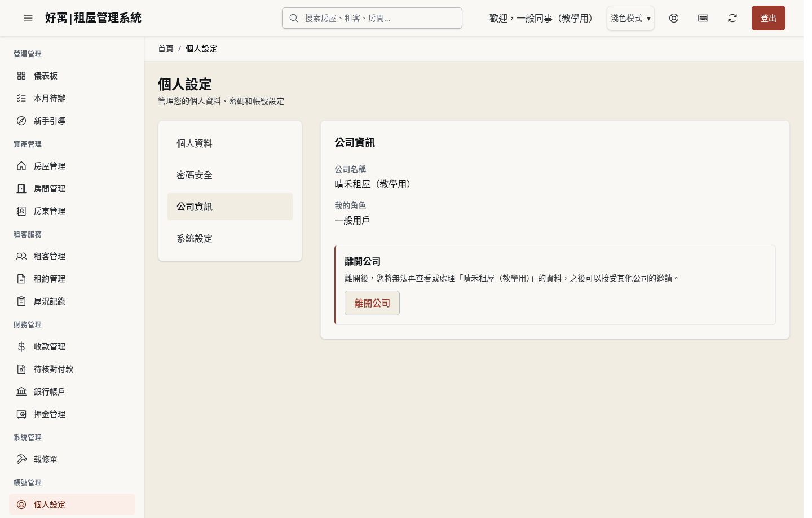Viewport: 812px width, 518px height.
Task: Click the 房屋管理 house icon
Action: point(21,166)
